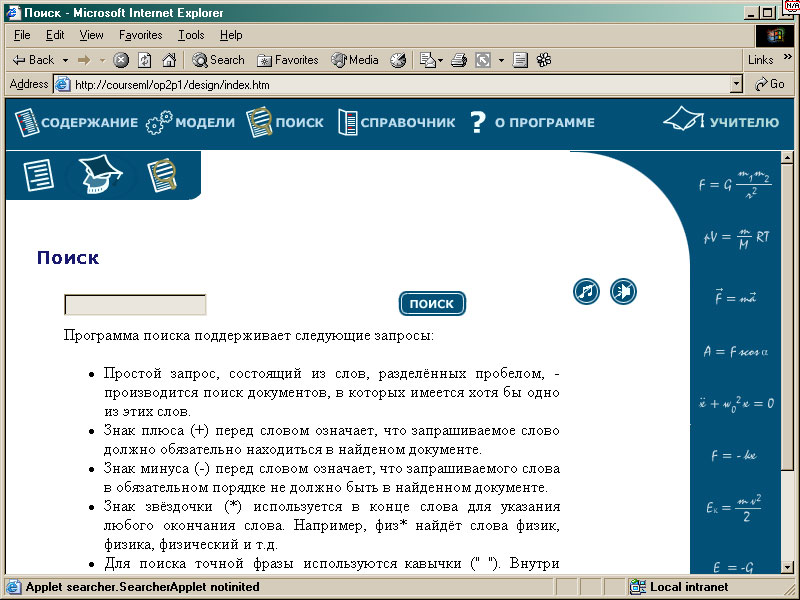
Task: Open the Favorites menu
Action: click(x=140, y=35)
